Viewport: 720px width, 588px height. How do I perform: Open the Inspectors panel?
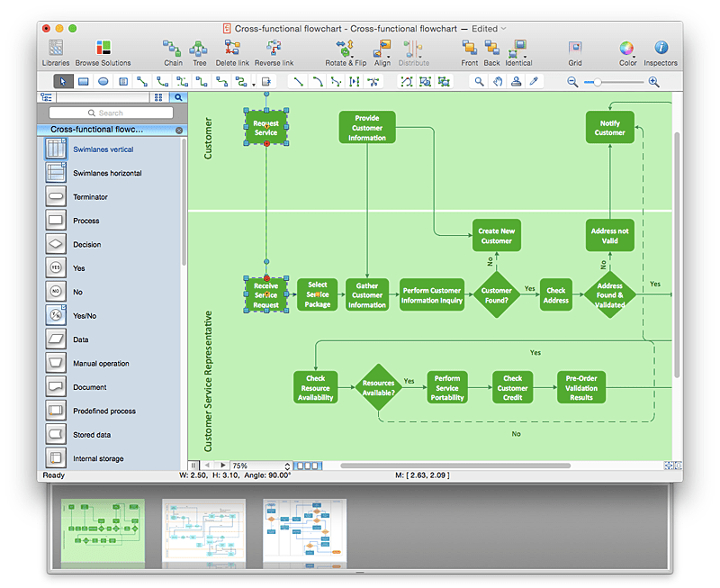(x=660, y=50)
